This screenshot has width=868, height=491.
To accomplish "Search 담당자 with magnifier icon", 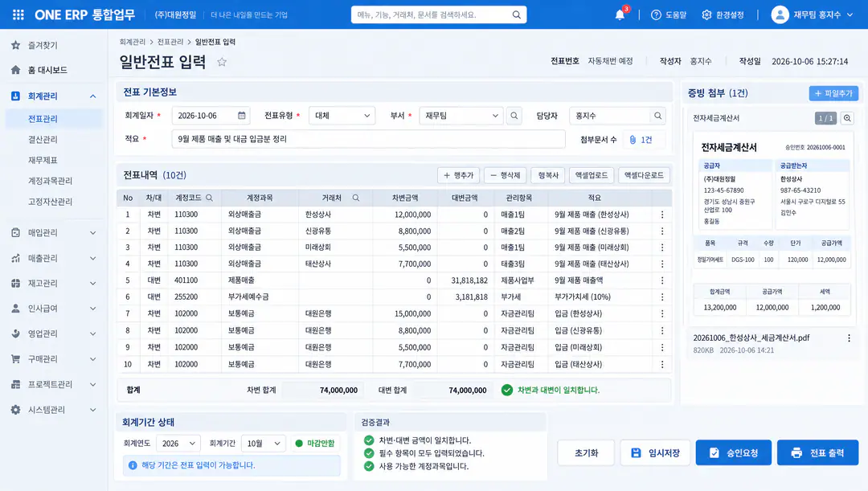I will point(657,116).
